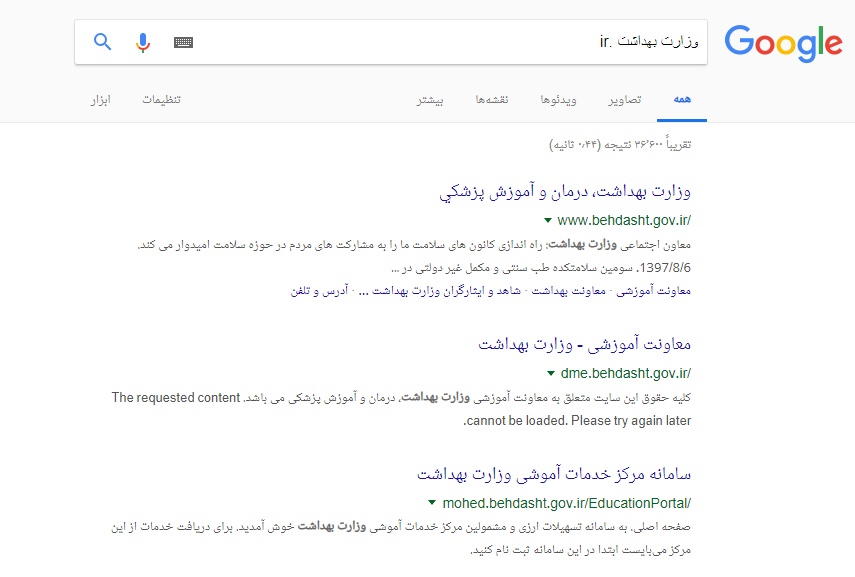The image size is (855, 577).
Task: Open result معاونت آموزشی - وزارت بهداشت
Action: 585,345
